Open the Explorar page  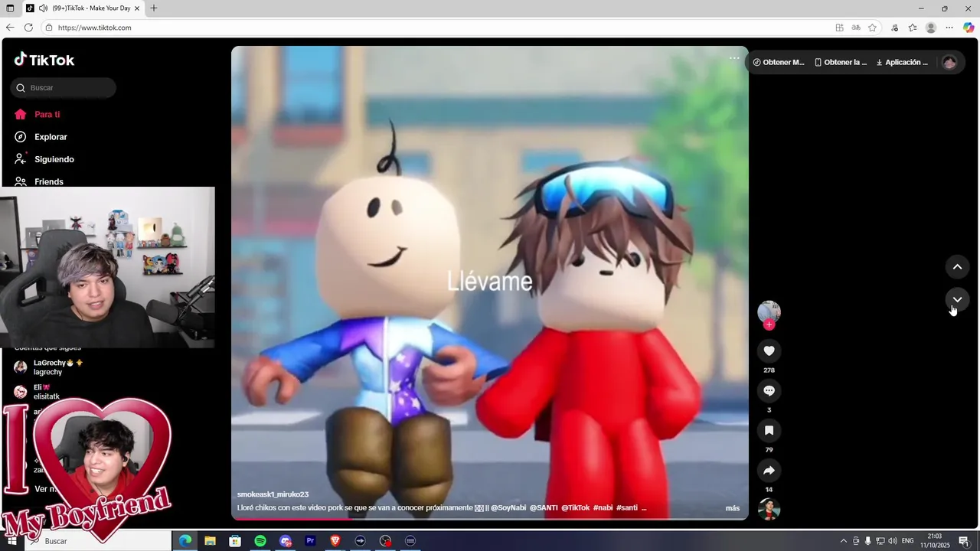pyautogui.click(x=41, y=137)
